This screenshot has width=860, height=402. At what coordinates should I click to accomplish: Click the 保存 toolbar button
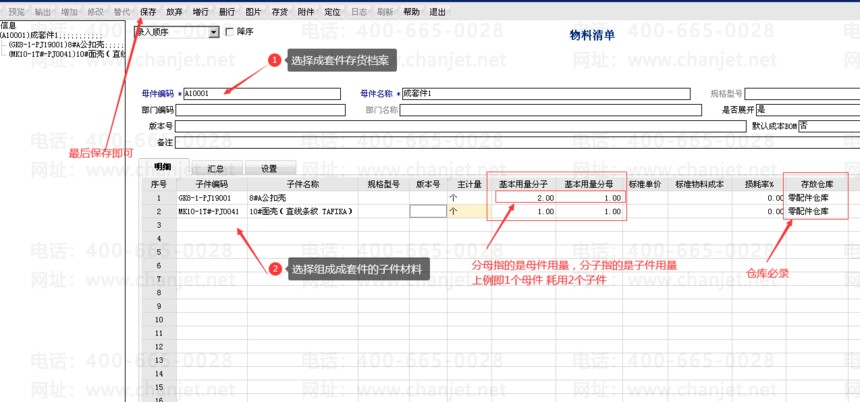tap(148, 12)
